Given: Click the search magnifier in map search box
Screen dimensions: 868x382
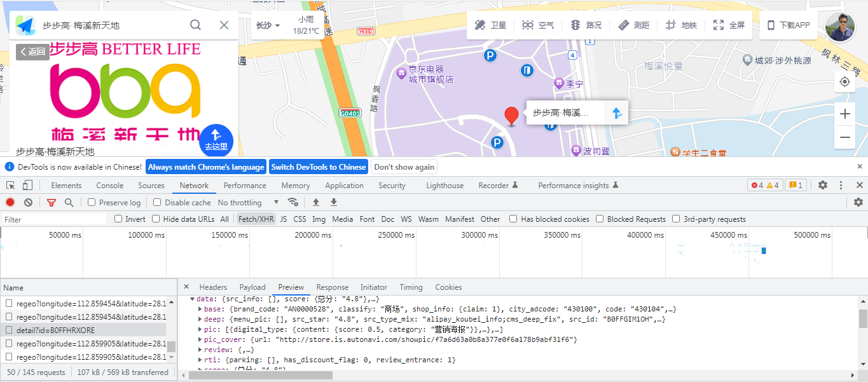Looking at the screenshot, I should [x=196, y=25].
